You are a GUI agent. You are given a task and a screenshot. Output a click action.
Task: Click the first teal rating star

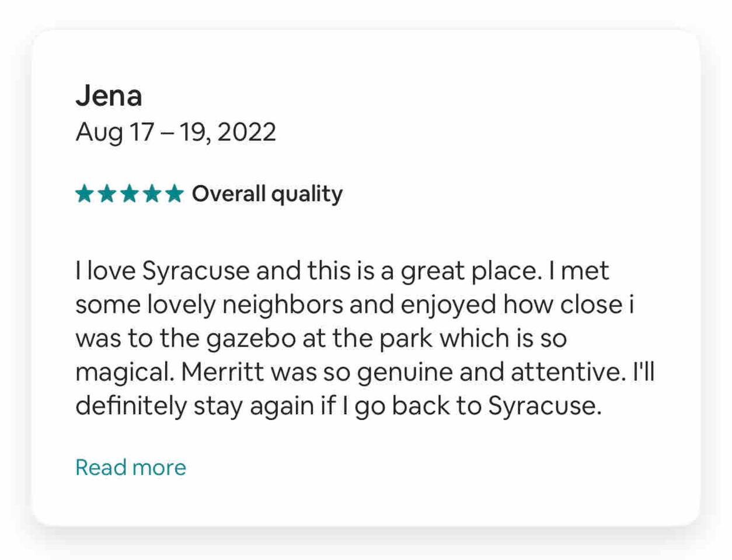[85, 193]
